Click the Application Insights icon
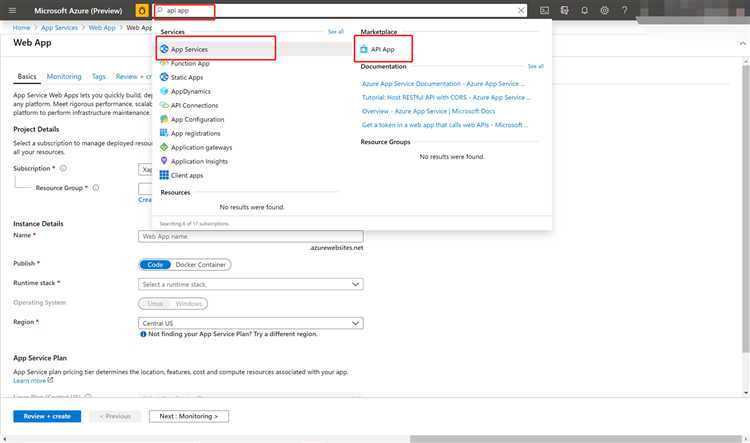 (x=164, y=161)
